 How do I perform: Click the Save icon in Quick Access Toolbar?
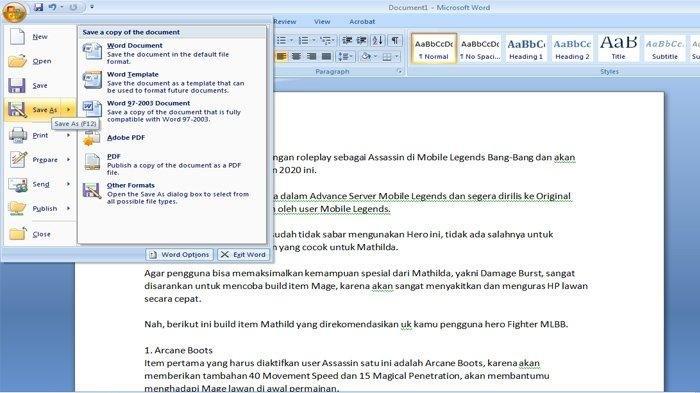[x=39, y=7]
